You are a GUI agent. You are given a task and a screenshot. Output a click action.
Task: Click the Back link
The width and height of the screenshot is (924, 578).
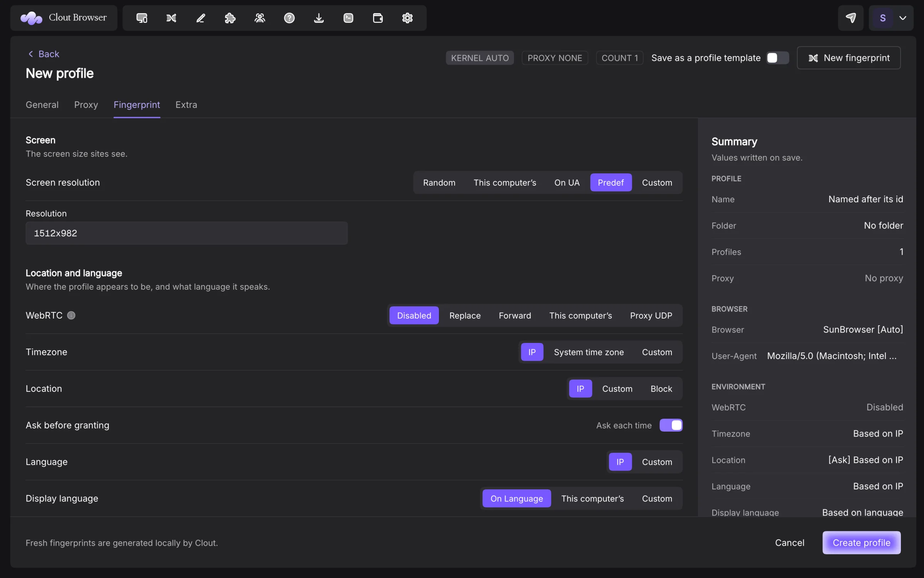tap(44, 54)
